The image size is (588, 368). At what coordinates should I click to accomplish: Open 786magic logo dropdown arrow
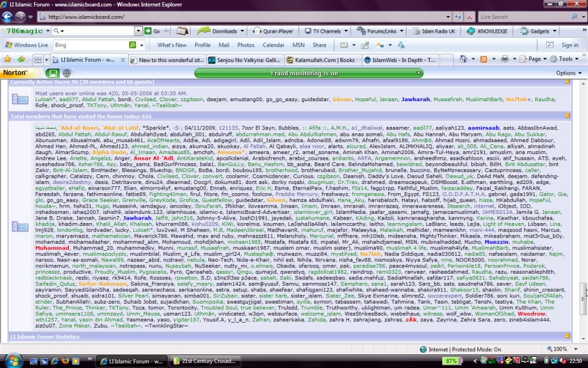(x=48, y=31)
